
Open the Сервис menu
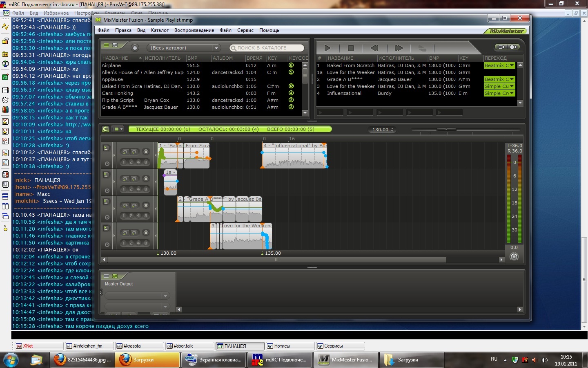tap(245, 30)
